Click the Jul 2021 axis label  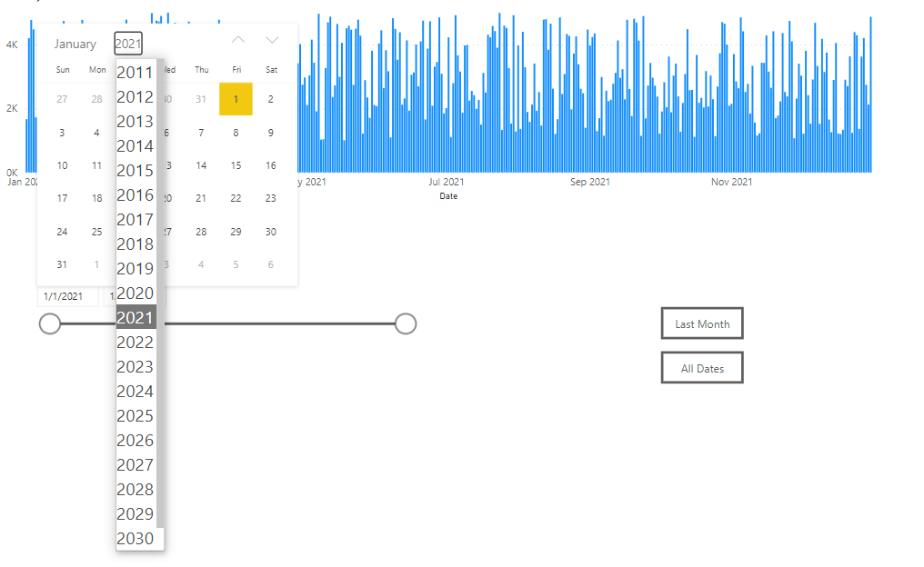click(x=447, y=182)
